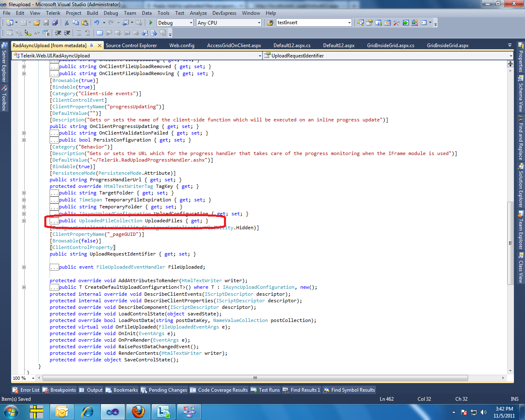
Task: Open the Solution Explorer side tab
Action: point(521,186)
